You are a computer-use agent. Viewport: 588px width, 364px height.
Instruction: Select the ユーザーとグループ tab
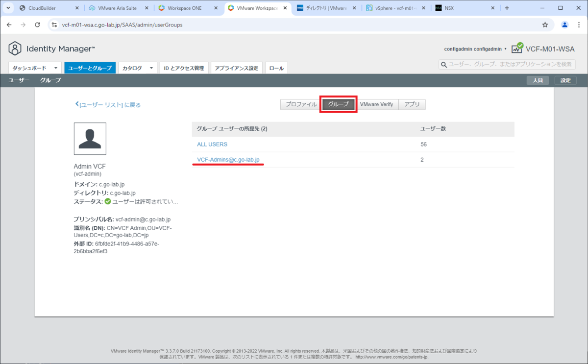click(x=90, y=68)
